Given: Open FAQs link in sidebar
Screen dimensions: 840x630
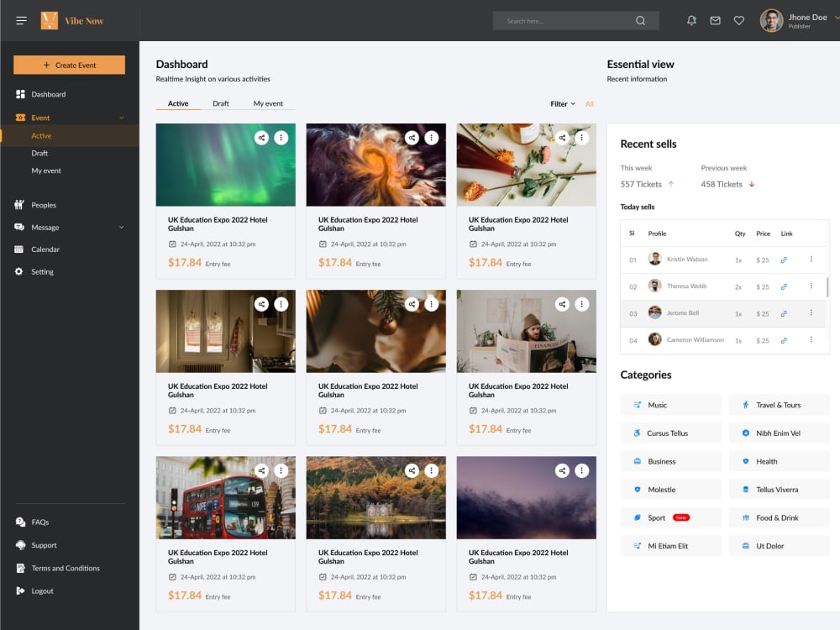Looking at the screenshot, I should pos(32,522).
